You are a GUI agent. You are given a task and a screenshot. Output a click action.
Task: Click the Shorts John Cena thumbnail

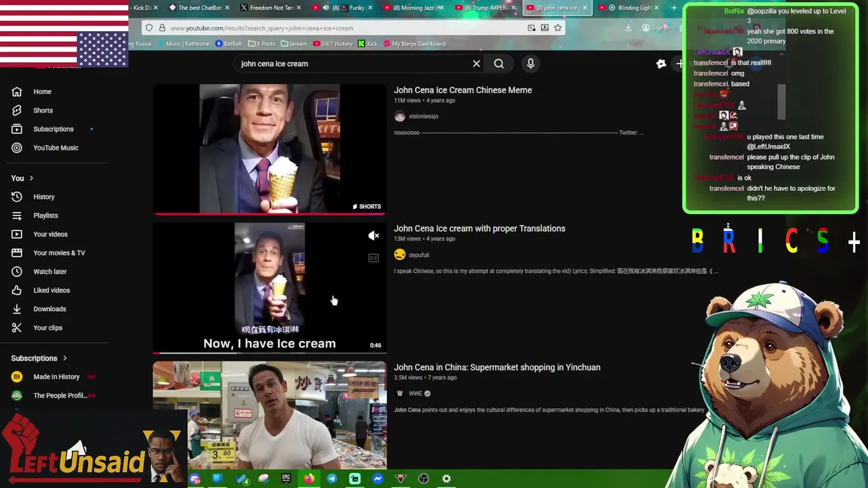point(269,148)
